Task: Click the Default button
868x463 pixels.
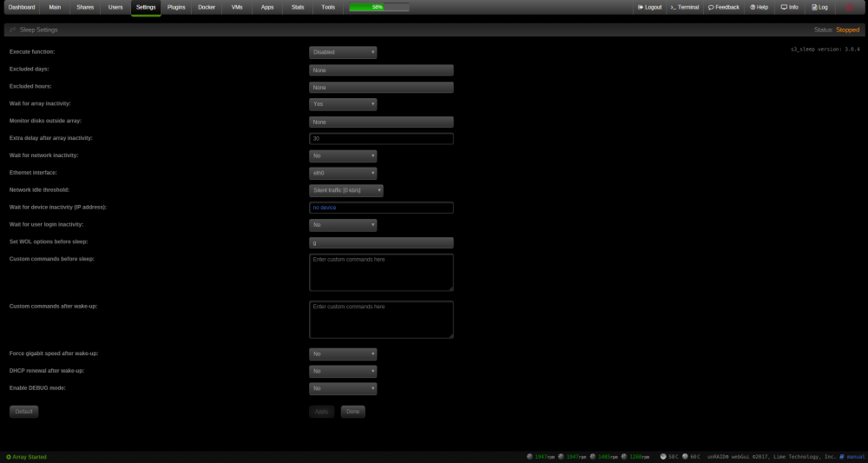Action: 23,412
